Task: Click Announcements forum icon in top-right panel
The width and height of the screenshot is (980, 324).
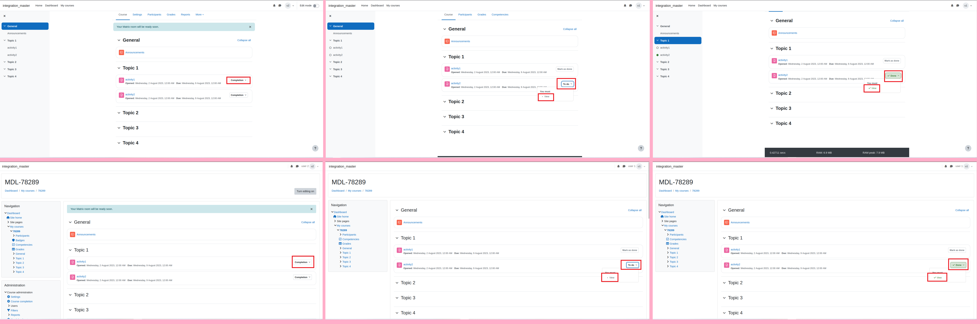Action: (x=774, y=33)
